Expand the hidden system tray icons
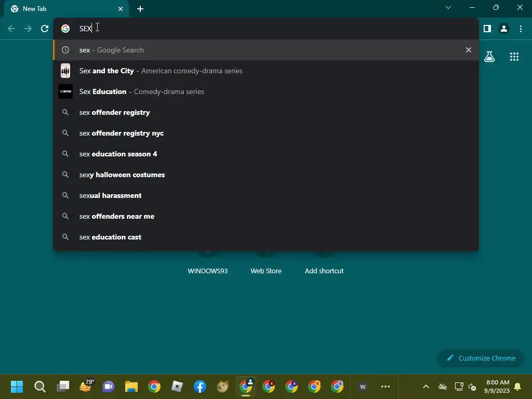Screen dimensions: 532x399 coord(426,387)
